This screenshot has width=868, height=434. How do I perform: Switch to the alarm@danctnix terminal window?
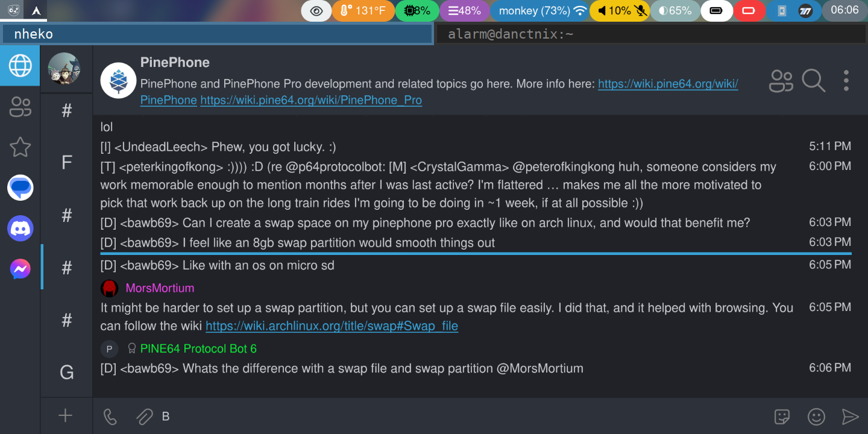(651, 34)
